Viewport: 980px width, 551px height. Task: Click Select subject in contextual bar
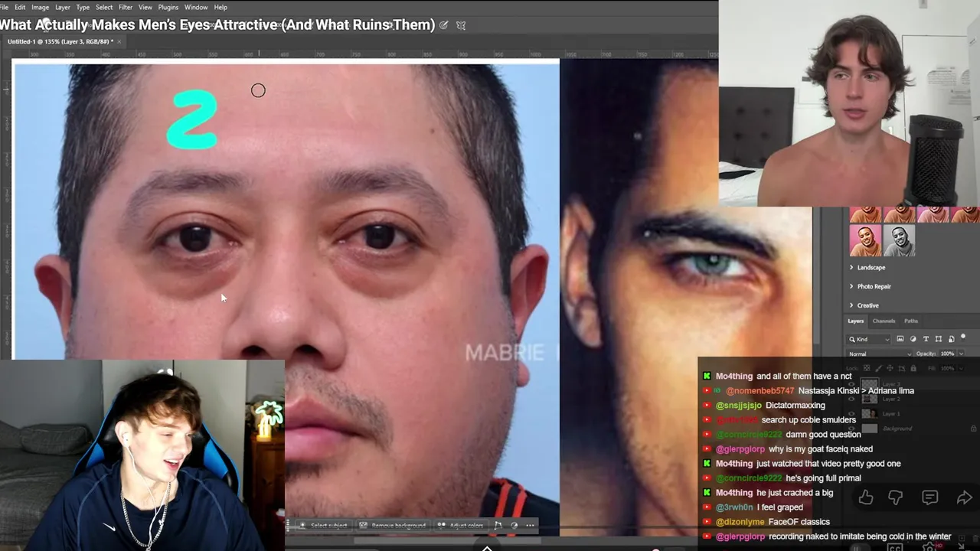tap(323, 526)
